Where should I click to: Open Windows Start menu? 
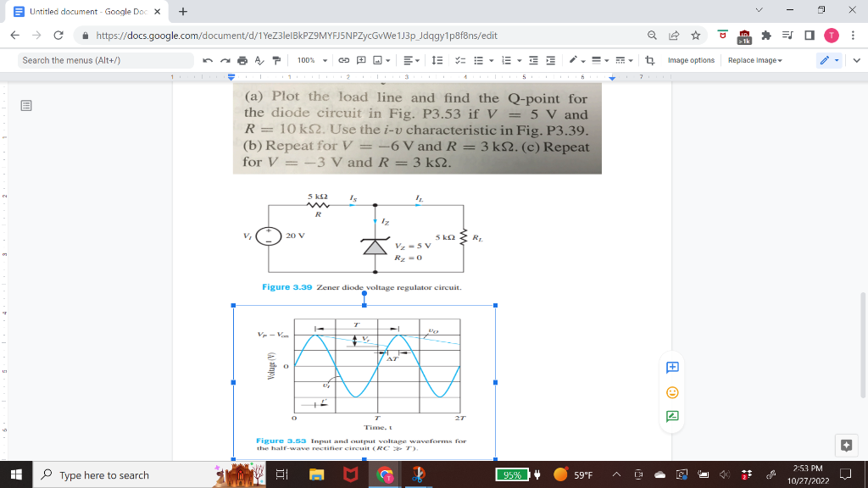pos(16,474)
